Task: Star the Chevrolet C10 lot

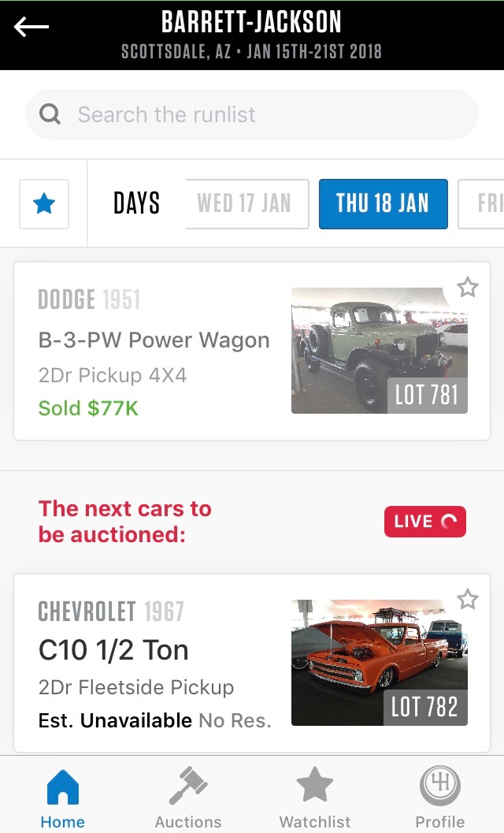Action: (468, 600)
